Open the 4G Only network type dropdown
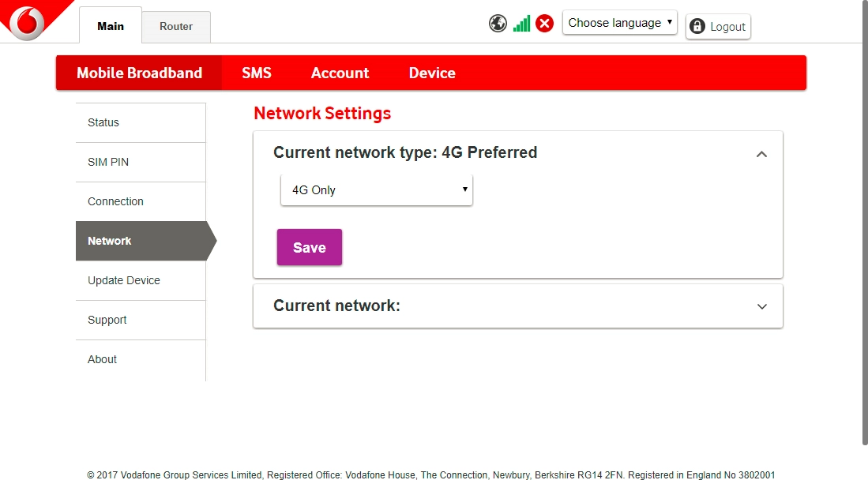 377,190
